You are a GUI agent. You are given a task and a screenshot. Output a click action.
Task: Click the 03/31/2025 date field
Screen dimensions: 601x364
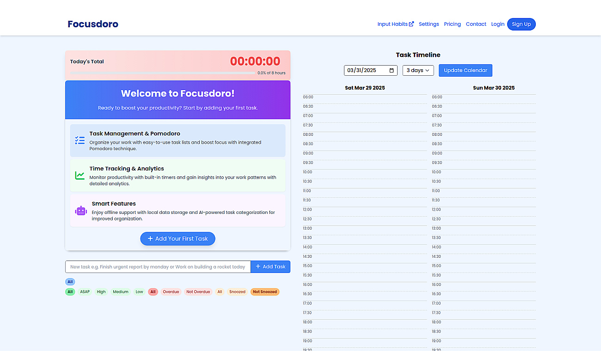(371, 70)
